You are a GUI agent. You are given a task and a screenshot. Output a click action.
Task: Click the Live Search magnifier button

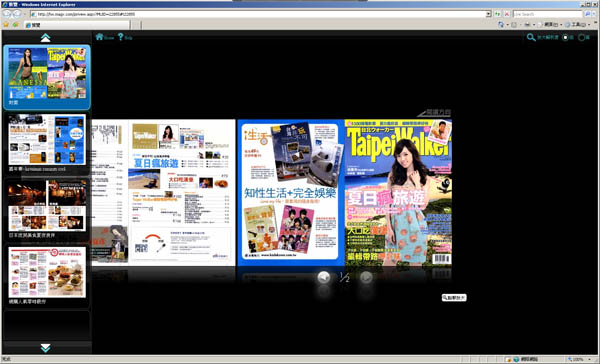coord(588,14)
